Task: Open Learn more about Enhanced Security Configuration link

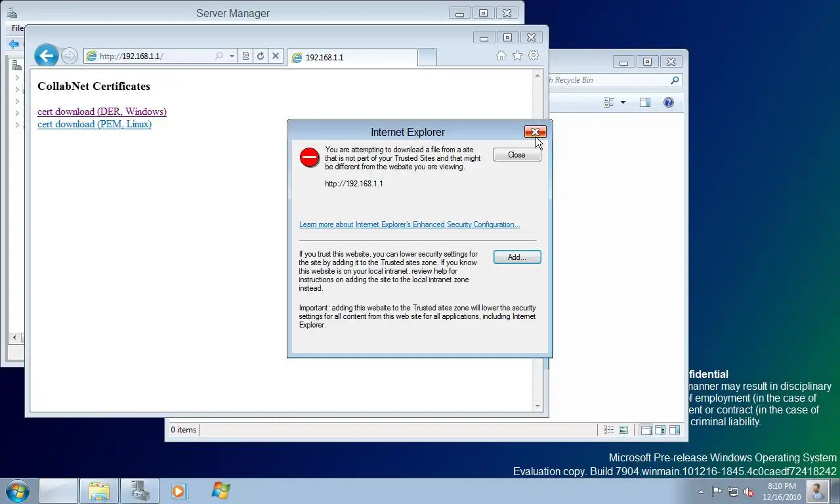Action: pos(409,224)
